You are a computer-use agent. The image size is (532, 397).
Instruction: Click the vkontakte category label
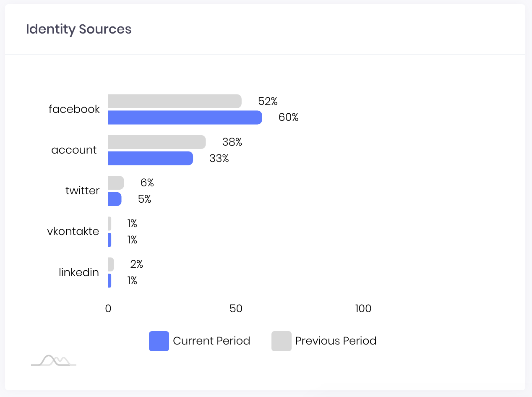pyautogui.click(x=73, y=231)
